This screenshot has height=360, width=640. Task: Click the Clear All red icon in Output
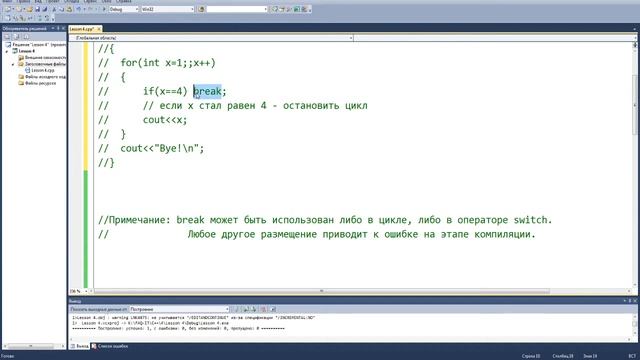coord(263,309)
